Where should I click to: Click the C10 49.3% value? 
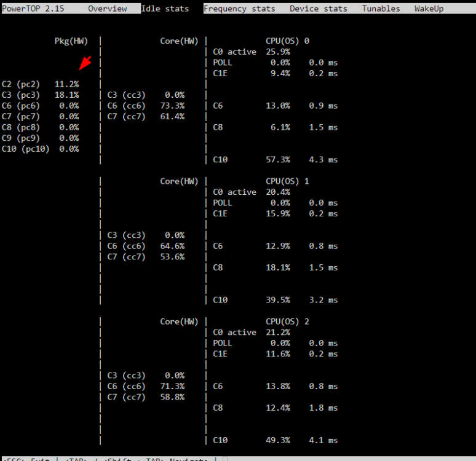[278, 440]
